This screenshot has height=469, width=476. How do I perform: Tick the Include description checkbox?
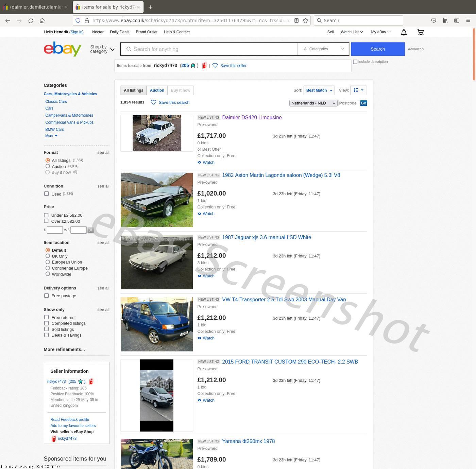tap(355, 62)
